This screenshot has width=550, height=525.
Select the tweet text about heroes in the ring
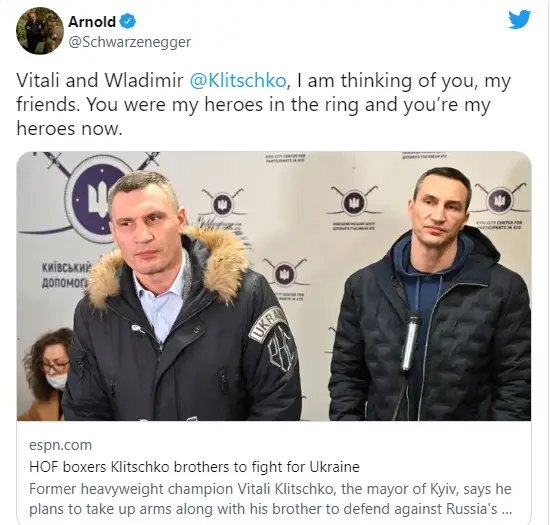[x=263, y=104]
